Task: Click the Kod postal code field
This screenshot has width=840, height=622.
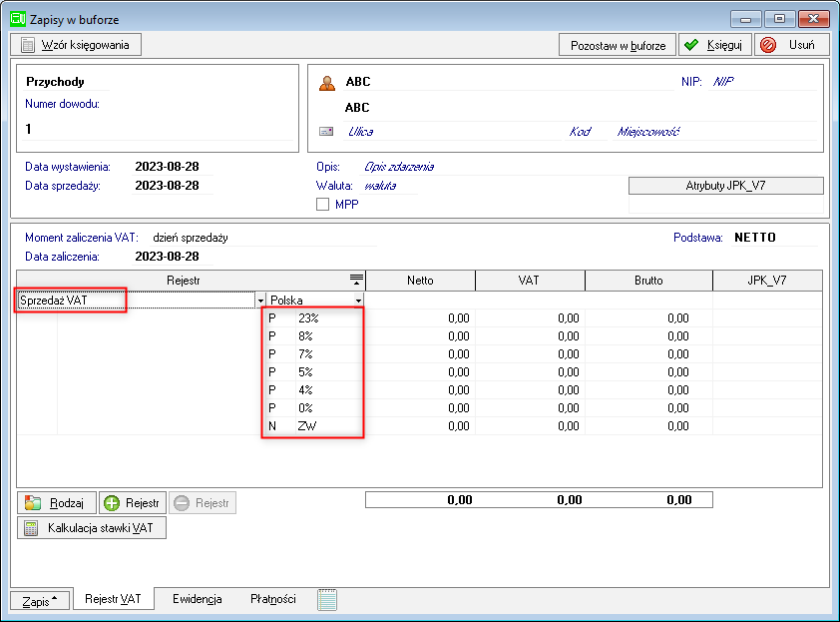Action: pyautogui.click(x=584, y=132)
